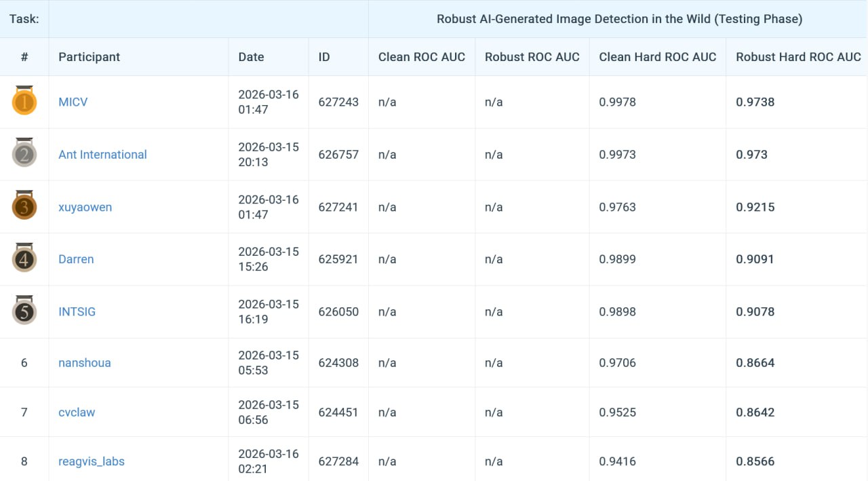Open xuyaowen participant link
The width and height of the screenshot is (868, 481).
tap(85, 207)
